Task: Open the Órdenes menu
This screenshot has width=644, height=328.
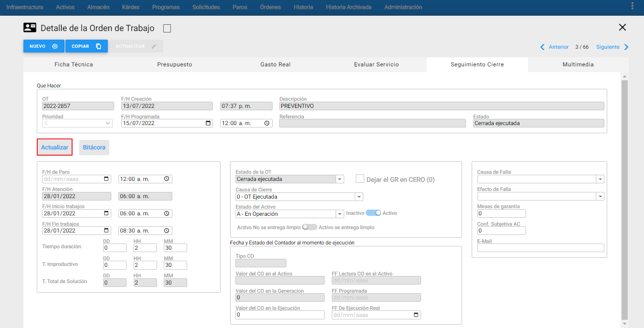Action: click(x=271, y=7)
